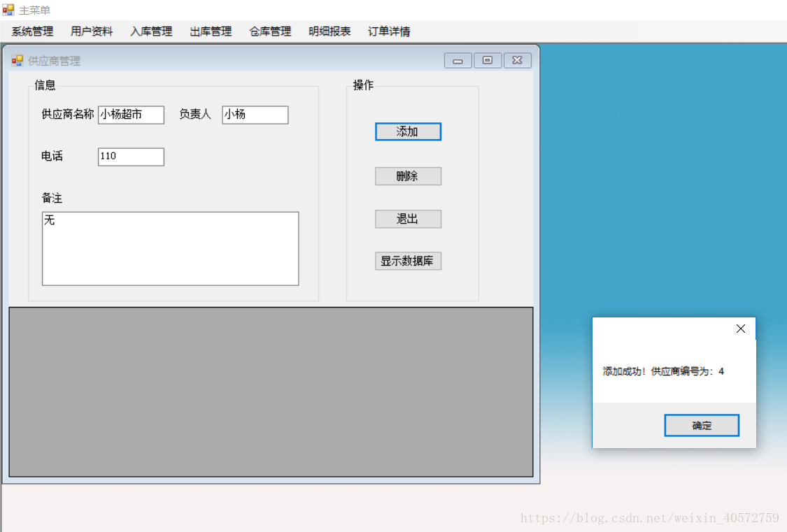787x532 pixels.
Task: Open the 入库管理 menu
Action: point(151,31)
